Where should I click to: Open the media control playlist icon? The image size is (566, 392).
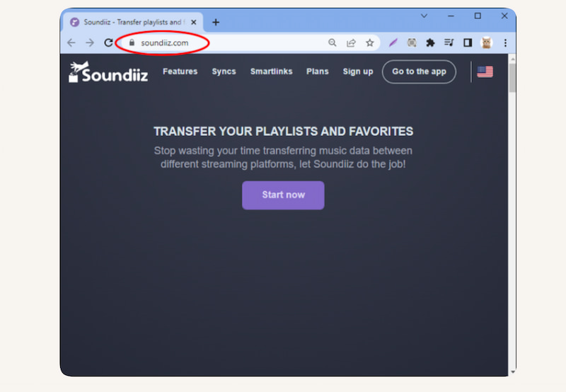449,42
